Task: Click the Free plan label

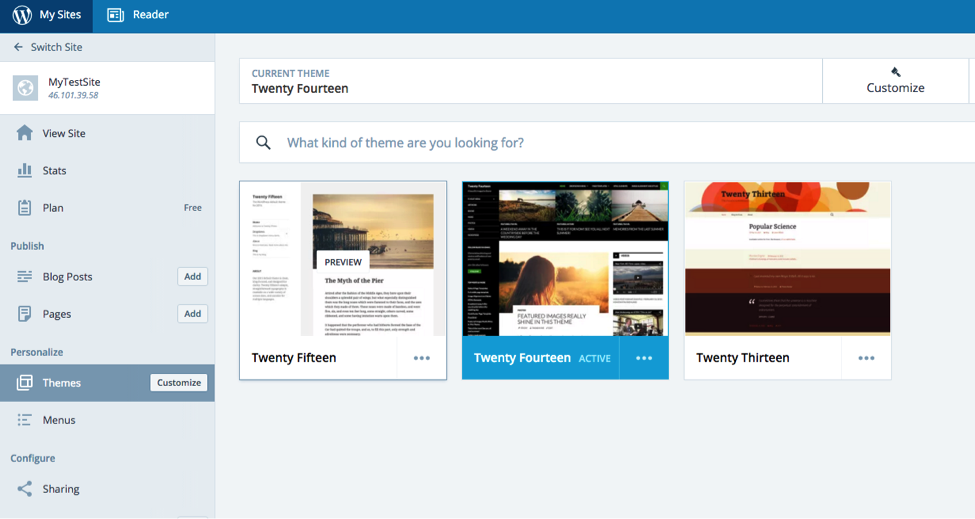Action: click(193, 208)
